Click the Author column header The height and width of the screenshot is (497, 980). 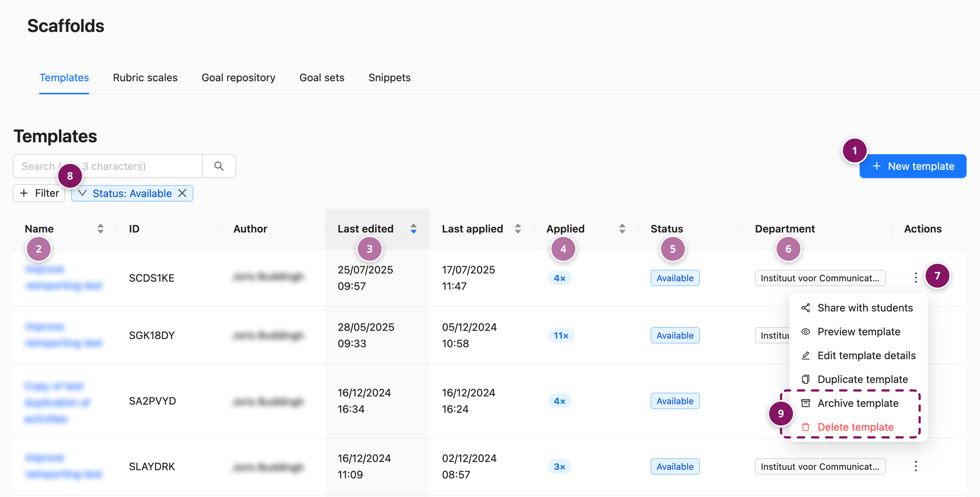coord(250,228)
